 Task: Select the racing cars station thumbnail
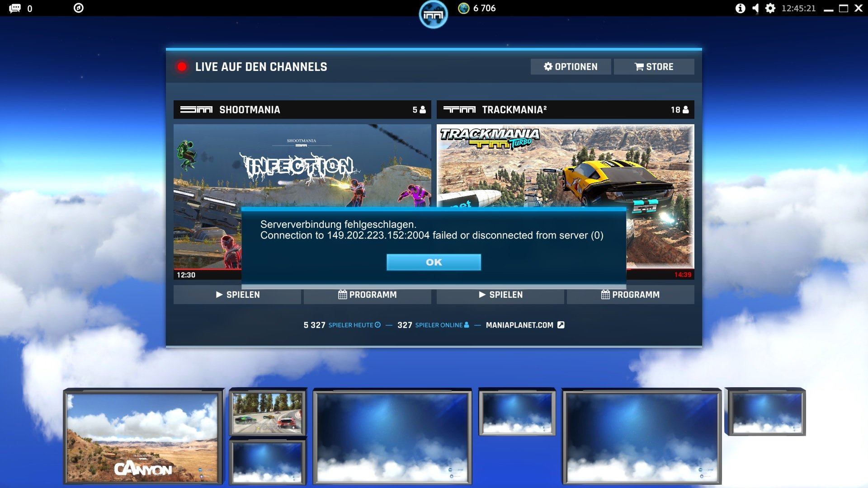(267, 413)
